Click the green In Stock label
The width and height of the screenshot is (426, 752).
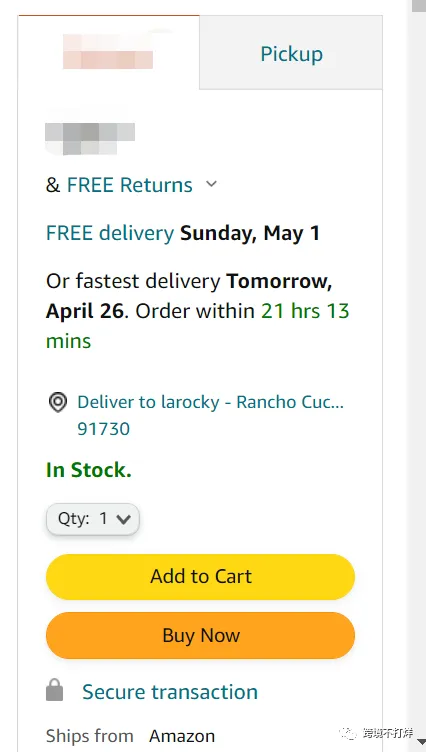89,470
